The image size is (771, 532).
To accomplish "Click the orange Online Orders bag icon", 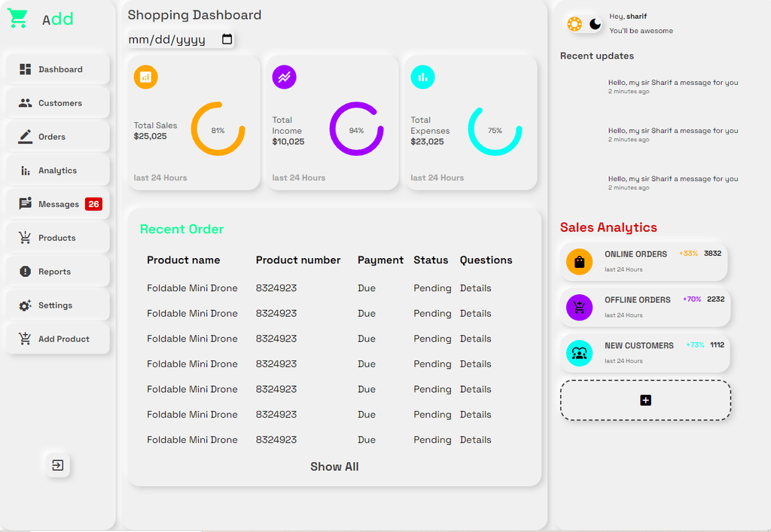I will coord(579,261).
